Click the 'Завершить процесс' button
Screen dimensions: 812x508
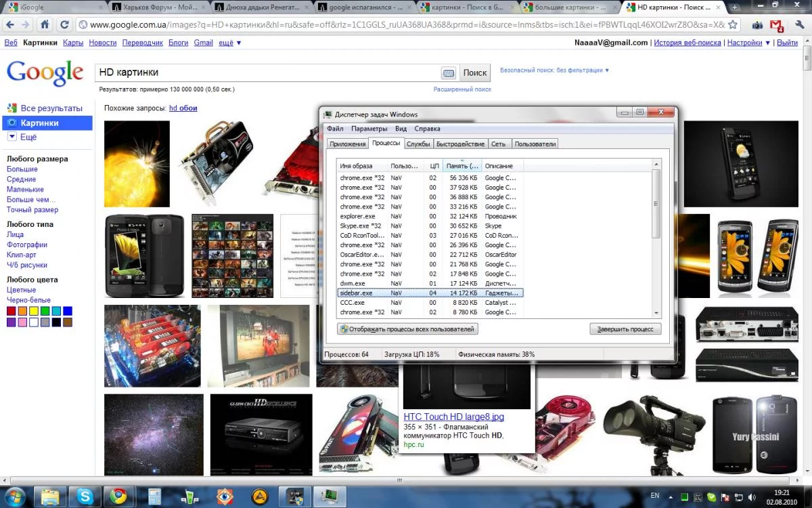(x=625, y=329)
